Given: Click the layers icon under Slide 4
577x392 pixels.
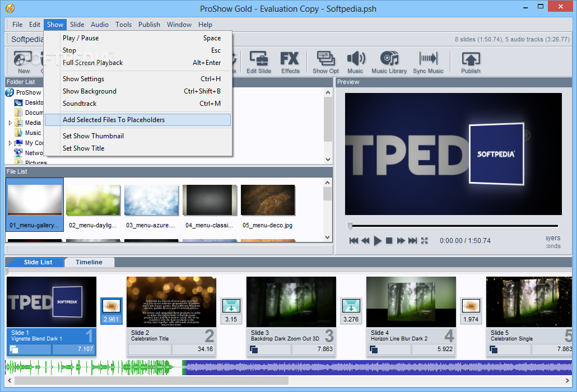Looking at the screenshot, I should click(x=374, y=349).
